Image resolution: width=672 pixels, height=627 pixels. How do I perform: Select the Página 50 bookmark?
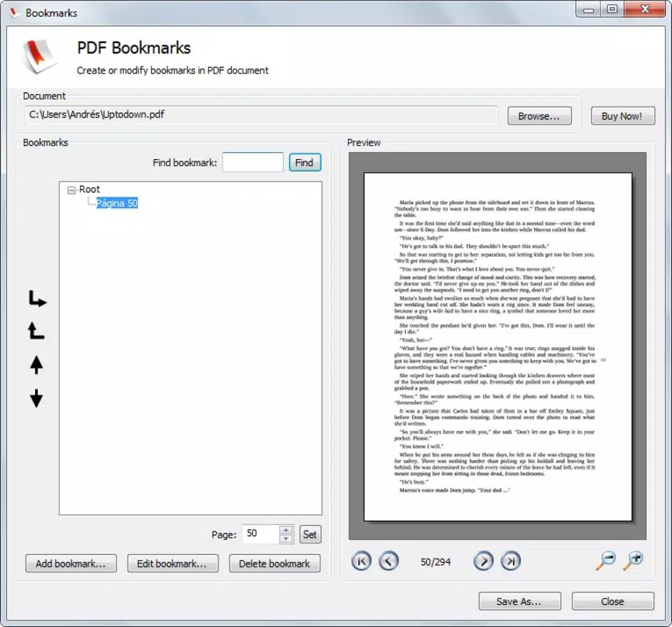117,203
